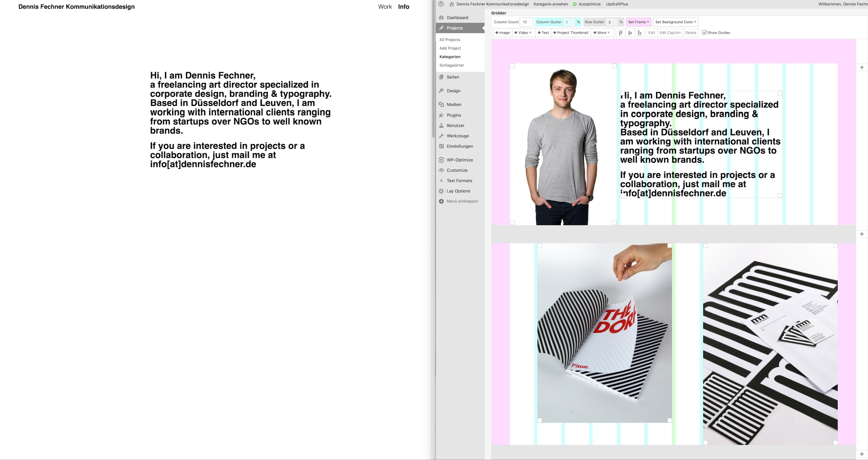Click the home icon beside site name
Screen dimensions: 868x460
[x=452, y=4]
